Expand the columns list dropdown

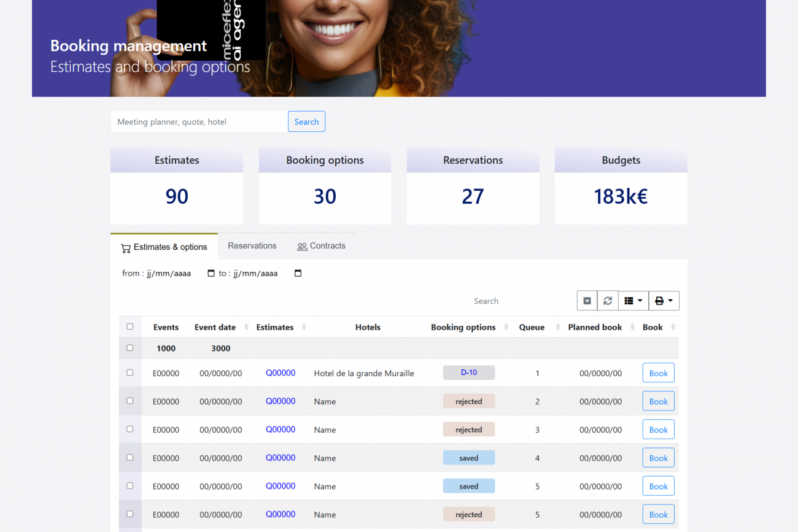633,301
